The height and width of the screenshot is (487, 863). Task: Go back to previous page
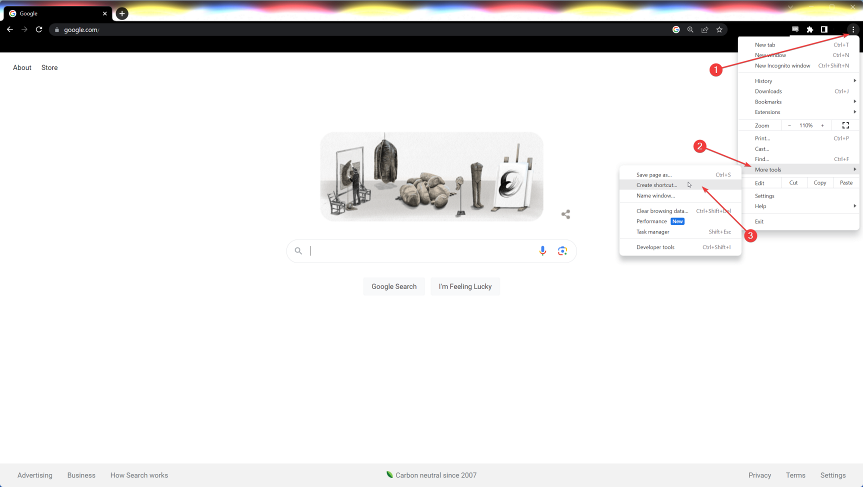tap(10, 30)
